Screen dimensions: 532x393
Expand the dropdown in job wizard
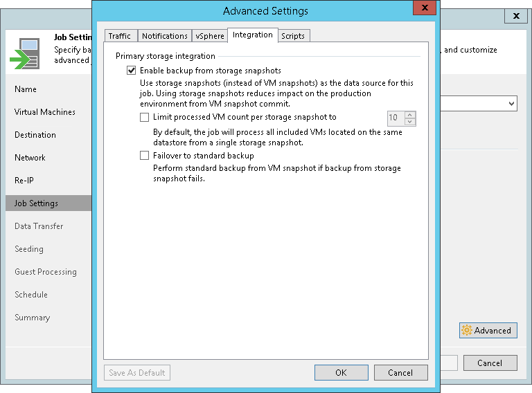511,104
